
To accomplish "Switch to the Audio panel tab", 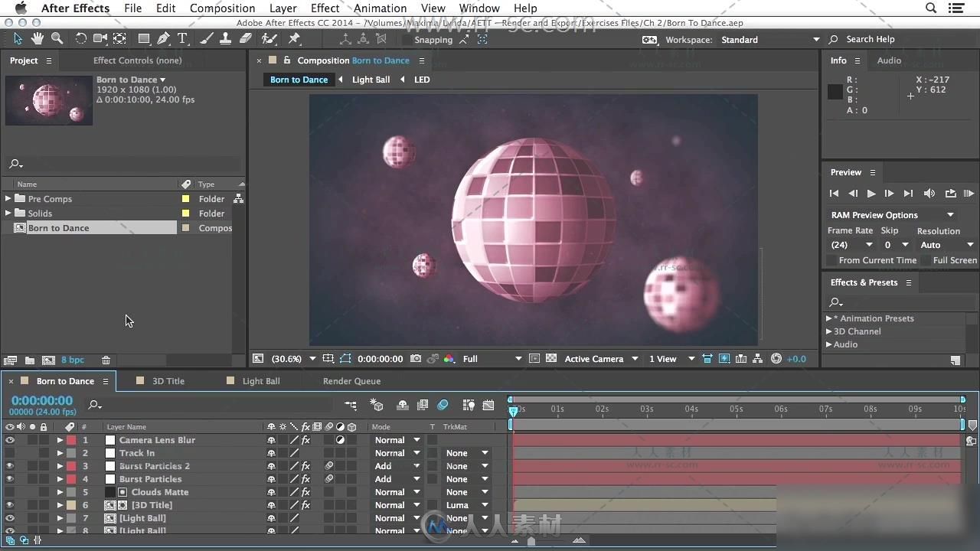I will tap(889, 60).
